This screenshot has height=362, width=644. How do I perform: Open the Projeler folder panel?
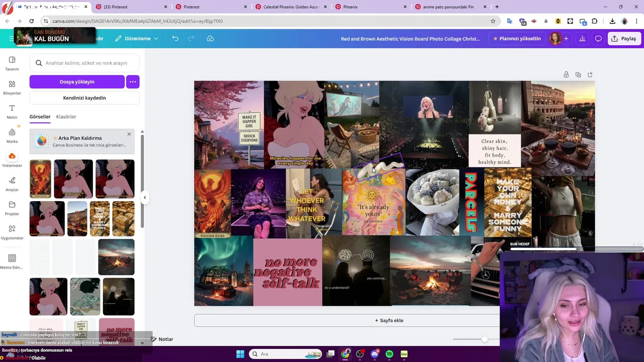[12, 208]
